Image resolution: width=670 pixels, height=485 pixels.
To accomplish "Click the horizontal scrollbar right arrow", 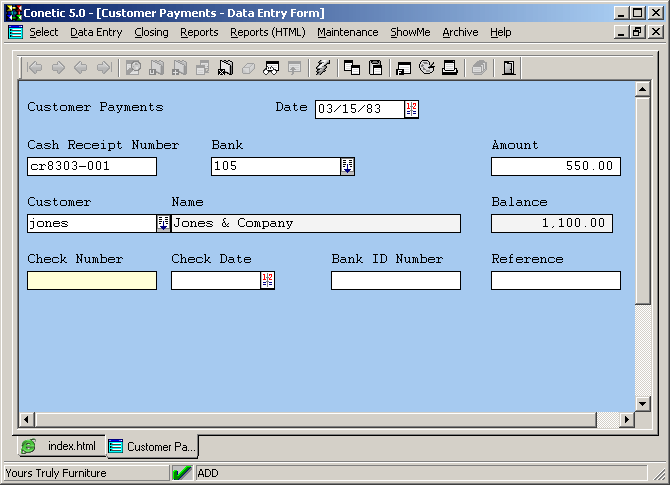I will point(627,418).
